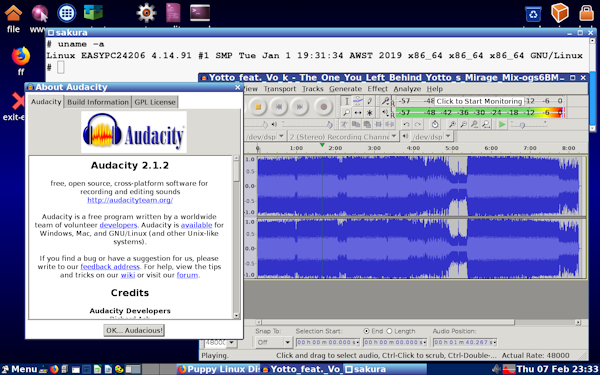Click the Silence audio icon
600x375 pixels.
click(390, 124)
